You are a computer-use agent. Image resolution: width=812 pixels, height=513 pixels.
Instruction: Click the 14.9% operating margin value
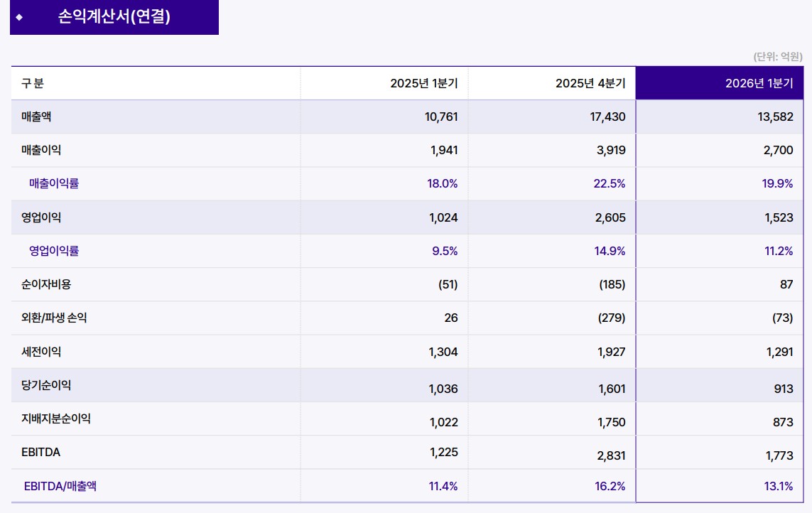(x=610, y=251)
